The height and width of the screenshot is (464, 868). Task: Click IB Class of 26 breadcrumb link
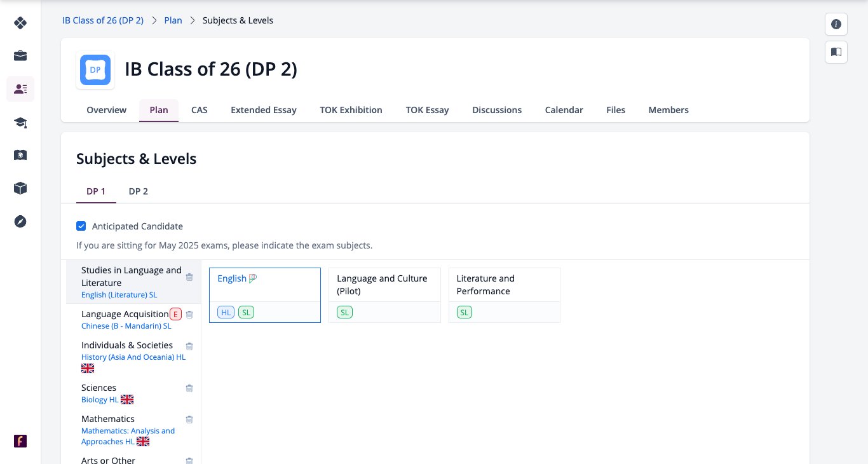tap(103, 20)
